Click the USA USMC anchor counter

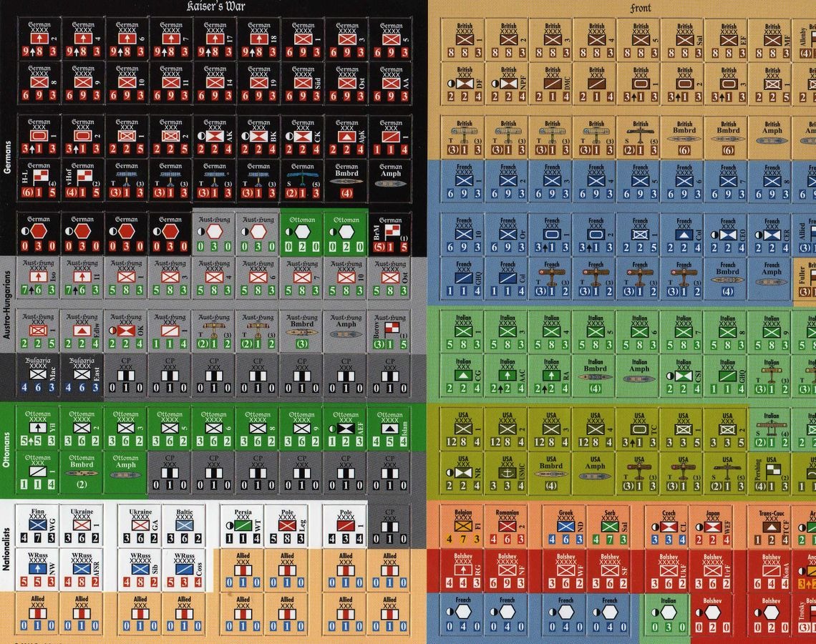tap(507, 472)
